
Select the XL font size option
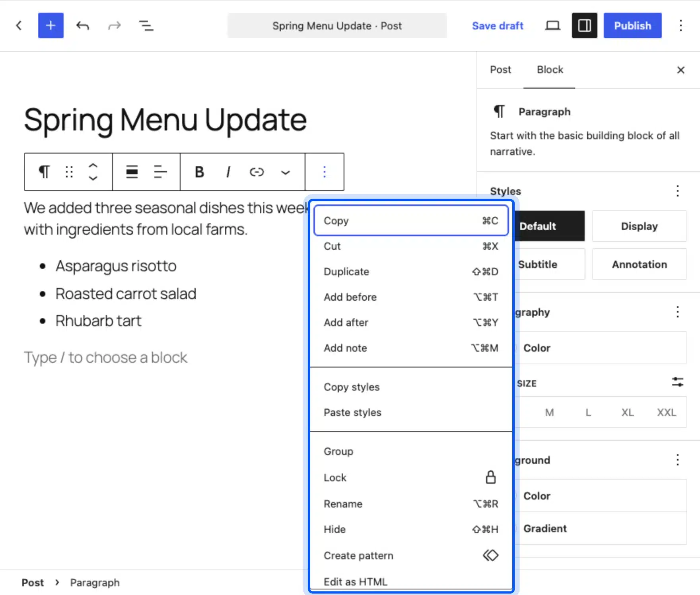[x=627, y=412]
